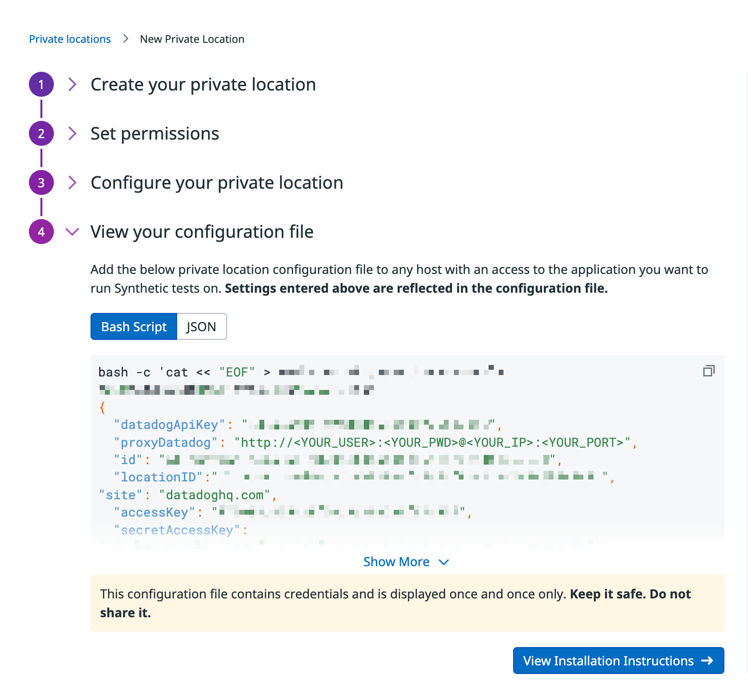Click the View Installation Instructions button
Screen dimensions: 748x700
pyautogui.click(x=619, y=661)
